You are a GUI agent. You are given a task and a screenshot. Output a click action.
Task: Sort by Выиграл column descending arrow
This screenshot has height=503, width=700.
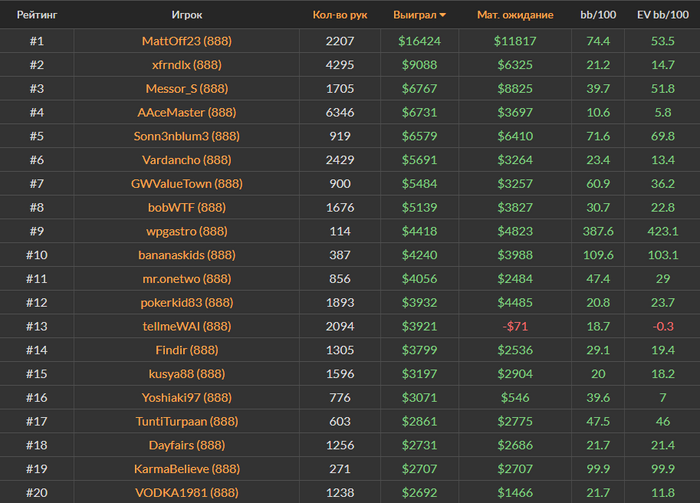(443, 16)
